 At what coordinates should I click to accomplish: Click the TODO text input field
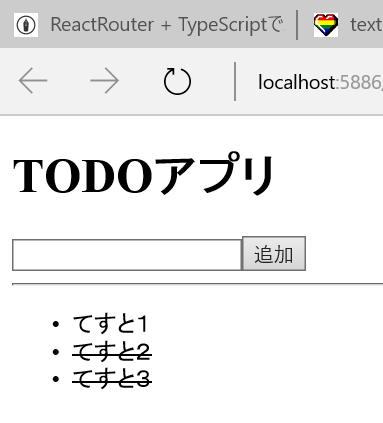(x=127, y=255)
